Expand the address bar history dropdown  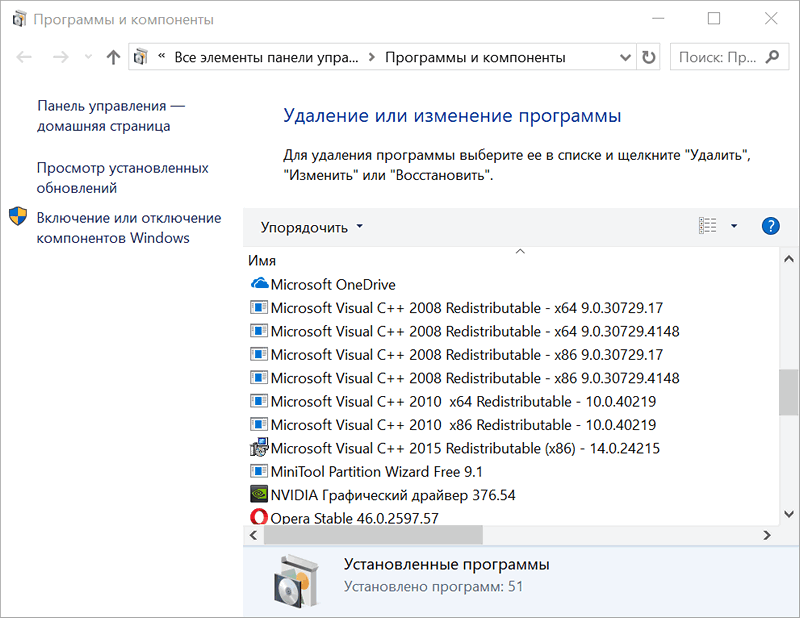[x=625, y=57]
